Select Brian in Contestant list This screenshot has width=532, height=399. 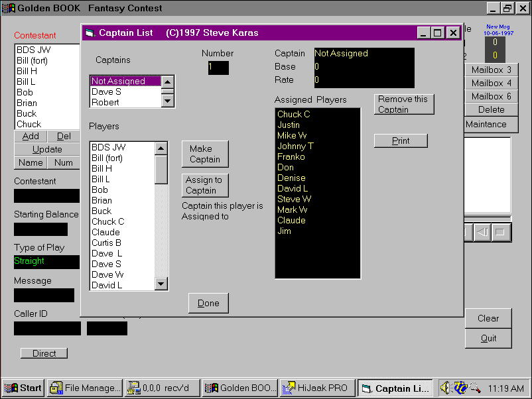tap(47, 103)
